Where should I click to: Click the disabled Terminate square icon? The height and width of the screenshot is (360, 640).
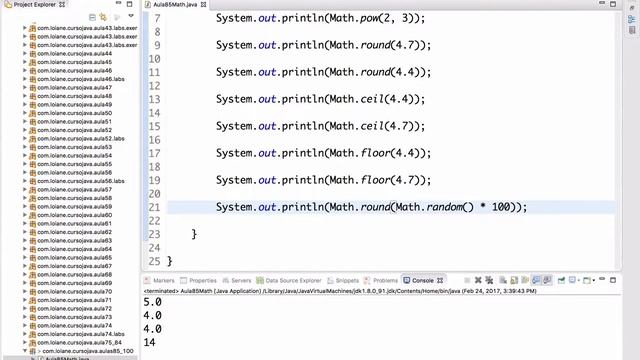click(x=467, y=280)
